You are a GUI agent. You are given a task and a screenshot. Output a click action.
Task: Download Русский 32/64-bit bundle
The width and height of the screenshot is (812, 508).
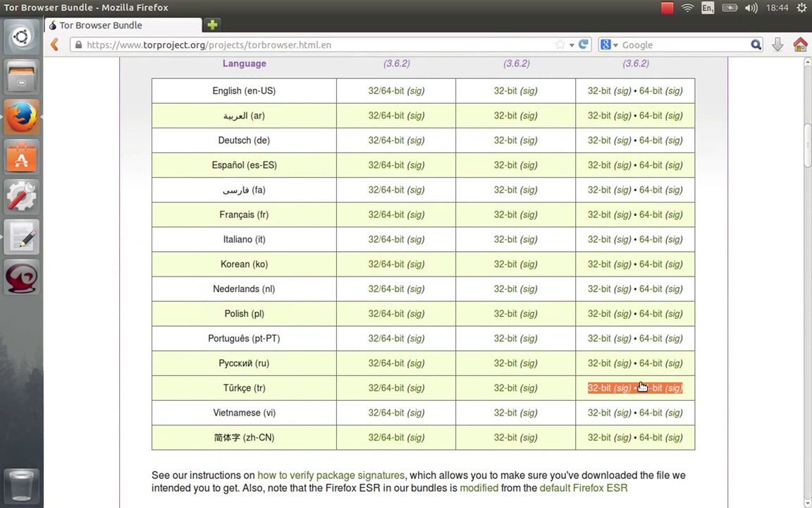(x=386, y=363)
